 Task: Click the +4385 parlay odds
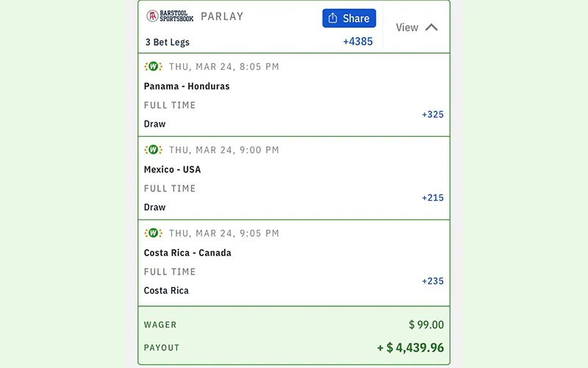[x=358, y=41]
